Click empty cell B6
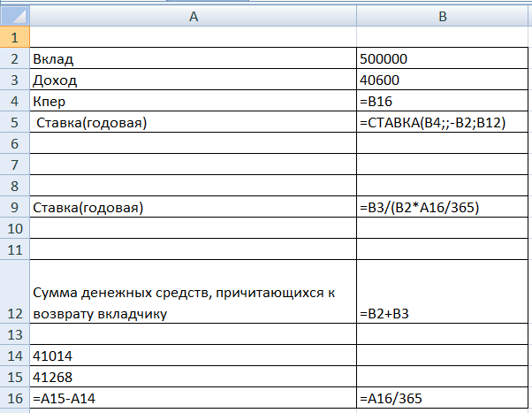 click(443, 143)
